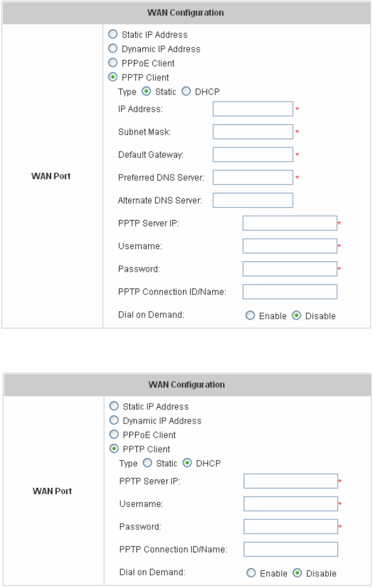
Task: Select PPPoE Client option in top panel
Action: 113,63
